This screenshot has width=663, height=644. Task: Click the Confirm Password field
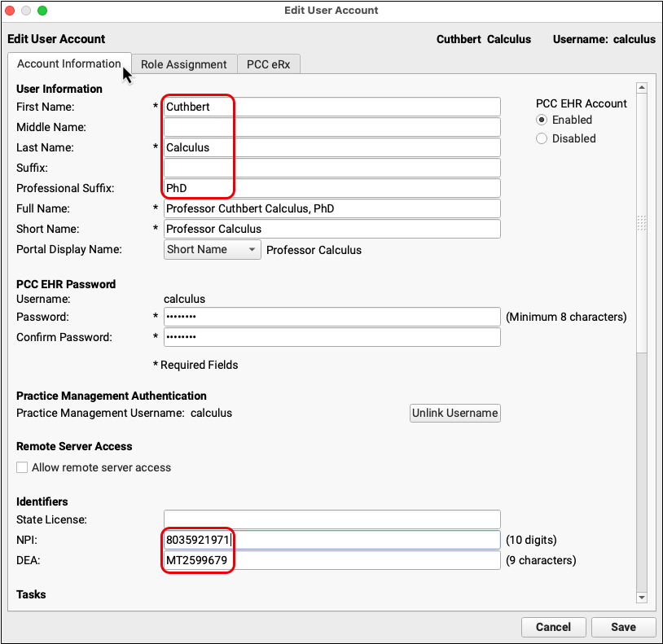point(331,337)
